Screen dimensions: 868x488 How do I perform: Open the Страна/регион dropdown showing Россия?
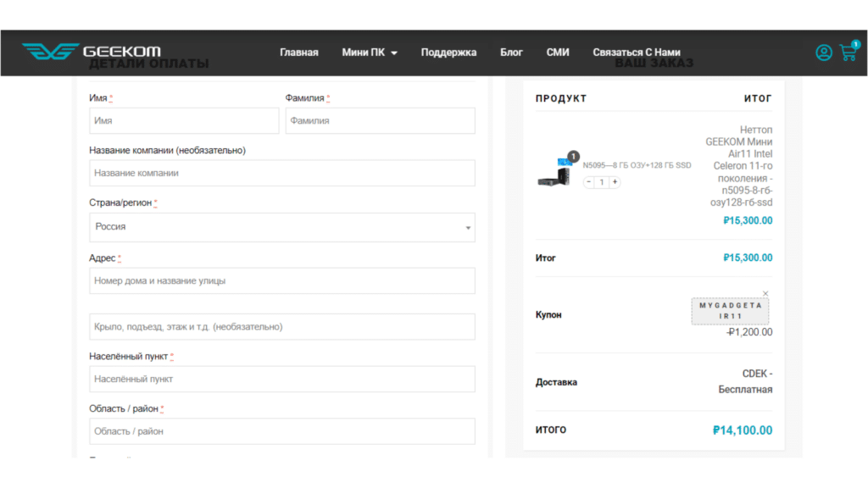coord(282,227)
